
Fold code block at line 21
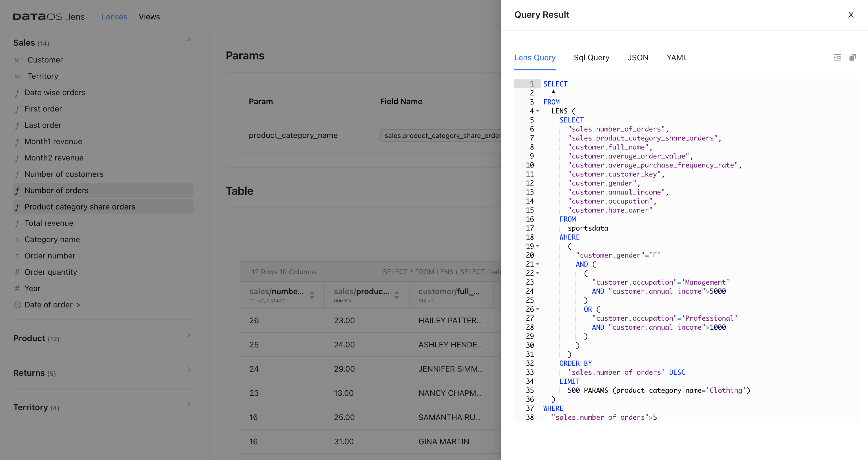(x=538, y=264)
